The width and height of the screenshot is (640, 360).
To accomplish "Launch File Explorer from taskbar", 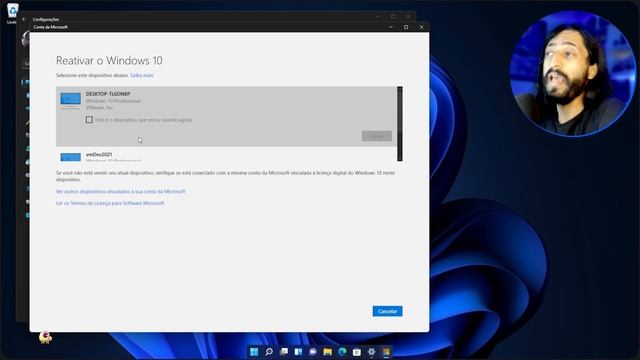I will [x=328, y=351].
